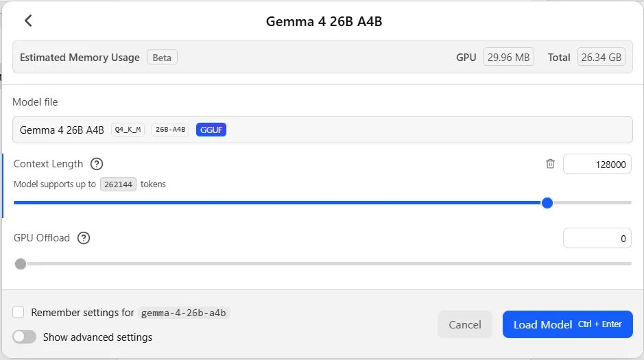Enable Remember settings checkbox

(x=19, y=312)
